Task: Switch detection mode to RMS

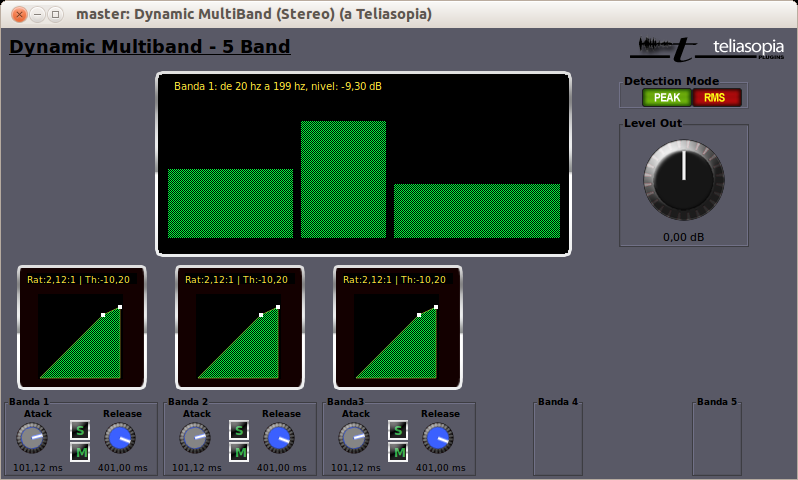Action: tap(716, 97)
